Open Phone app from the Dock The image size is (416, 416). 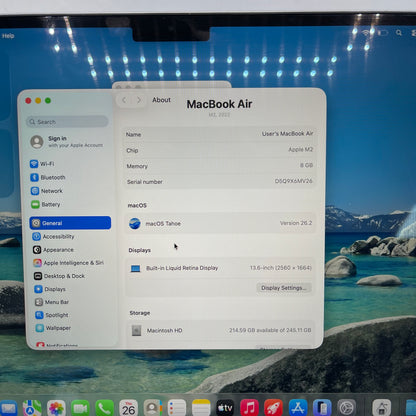pos(104,408)
